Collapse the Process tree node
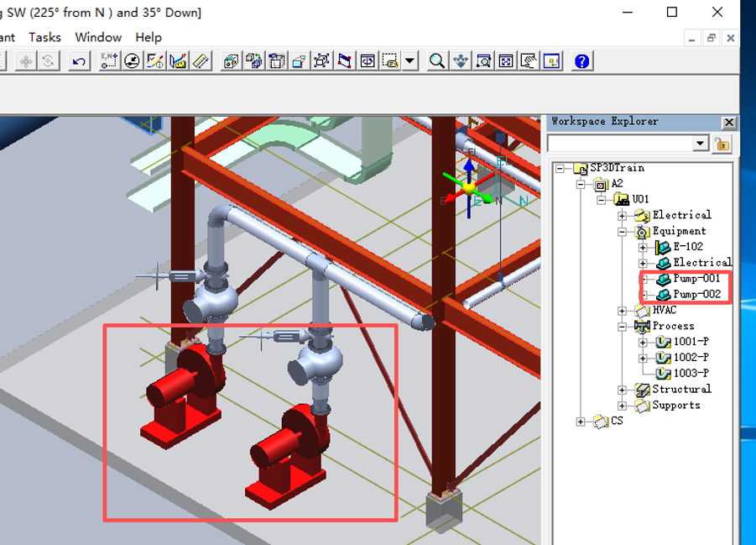The height and width of the screenshot is (545, 756). tap(622, 327)
